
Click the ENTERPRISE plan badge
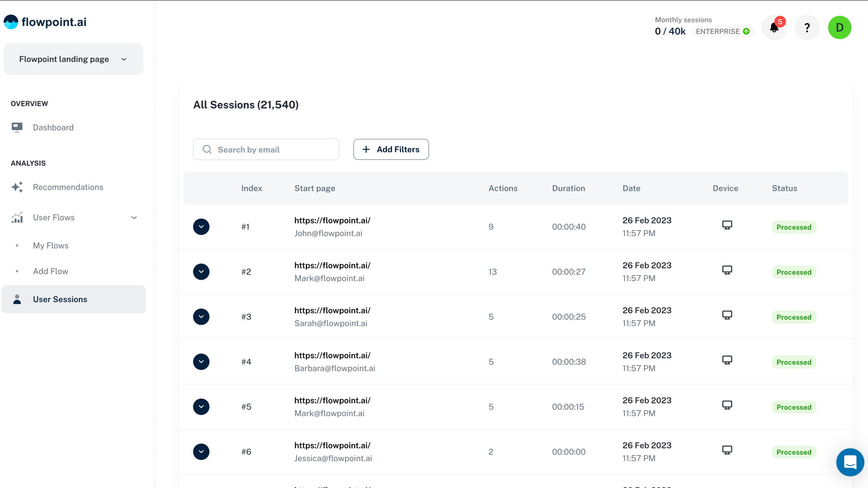point(722,31)
